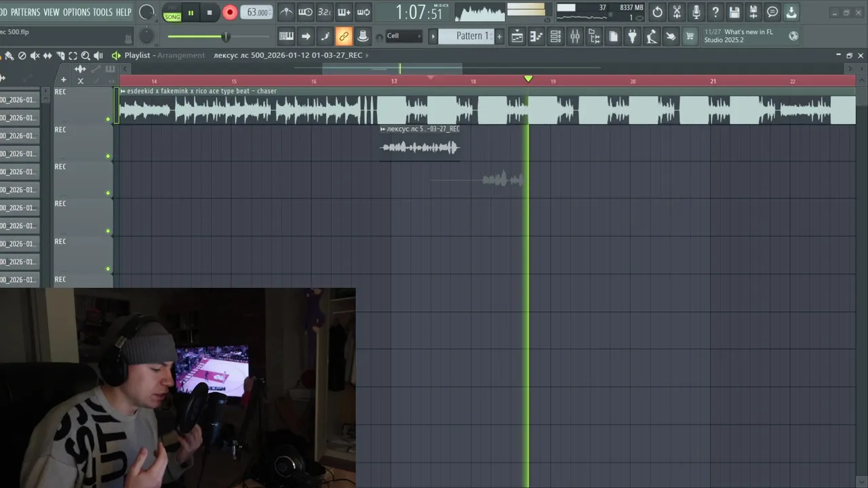This screenshot has width=868, height=488.
Task: Click the red record button
Action: click(230, 12)
